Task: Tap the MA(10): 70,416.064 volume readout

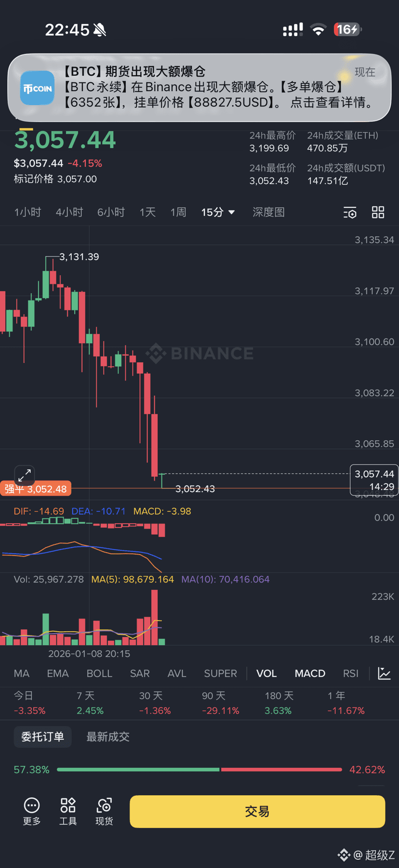Action: [x=225, y=579]
